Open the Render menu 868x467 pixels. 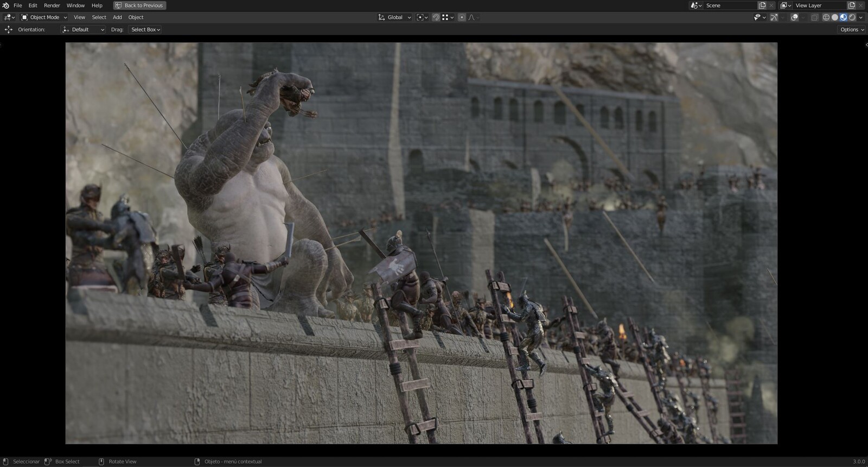coord(52,5)
